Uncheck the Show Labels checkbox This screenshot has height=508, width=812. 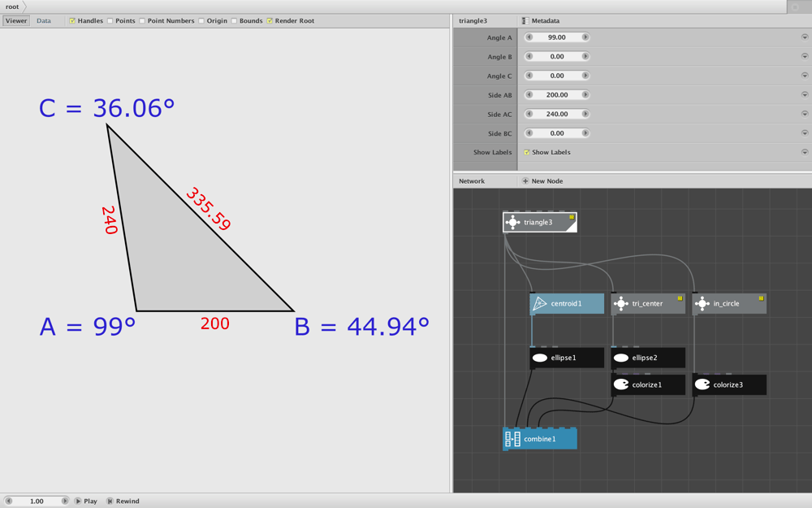click(527, 153)
